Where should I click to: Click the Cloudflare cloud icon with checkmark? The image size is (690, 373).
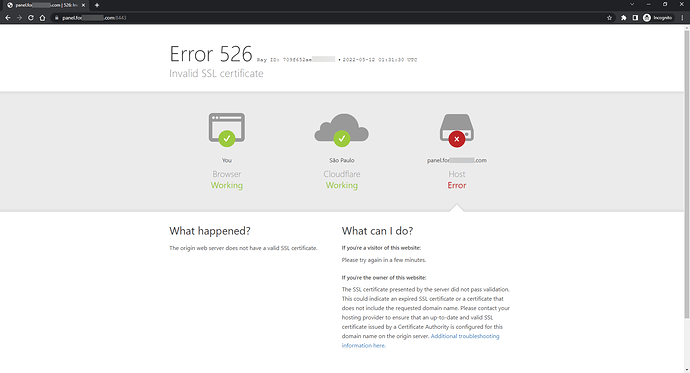341,130
